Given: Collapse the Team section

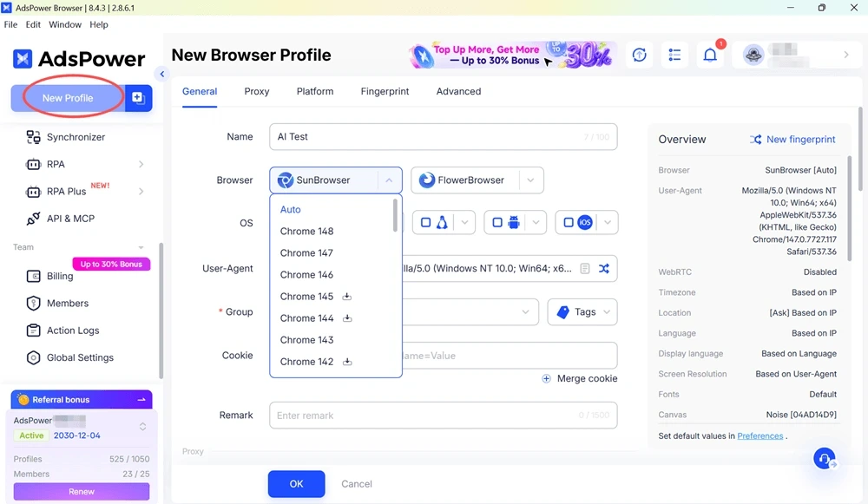Looking at the screenshot, I should point(141,247).
